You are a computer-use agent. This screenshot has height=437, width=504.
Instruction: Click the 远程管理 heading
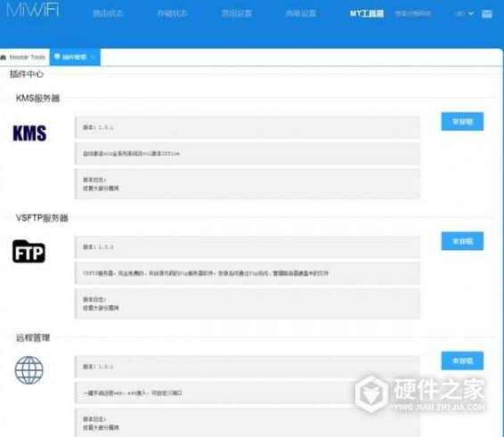(x=33, y=337)
